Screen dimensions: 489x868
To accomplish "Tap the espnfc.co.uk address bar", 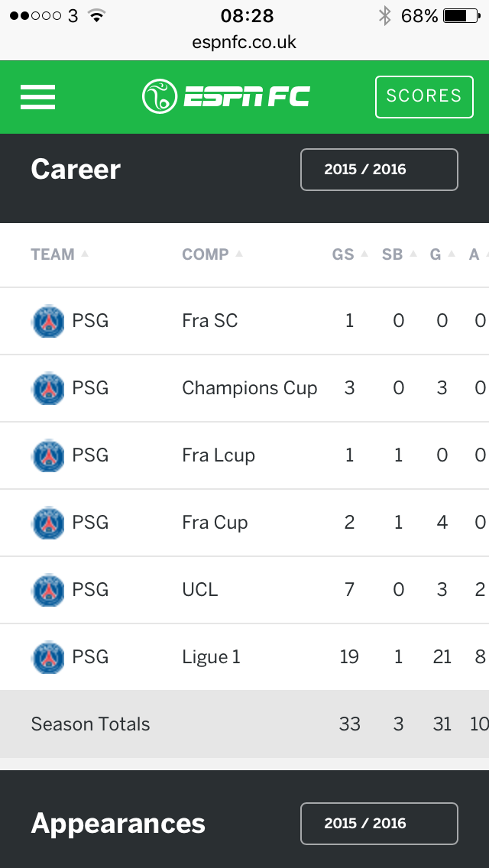I will (244, 43).
